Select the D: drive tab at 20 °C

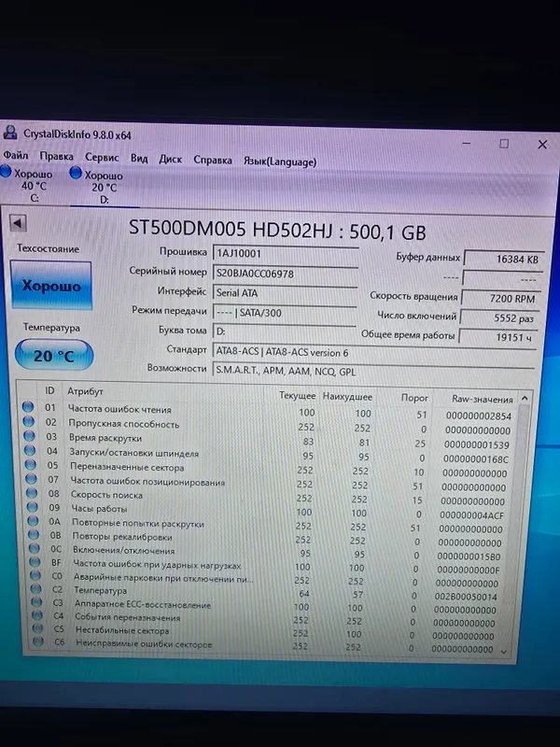pos(104,187)
